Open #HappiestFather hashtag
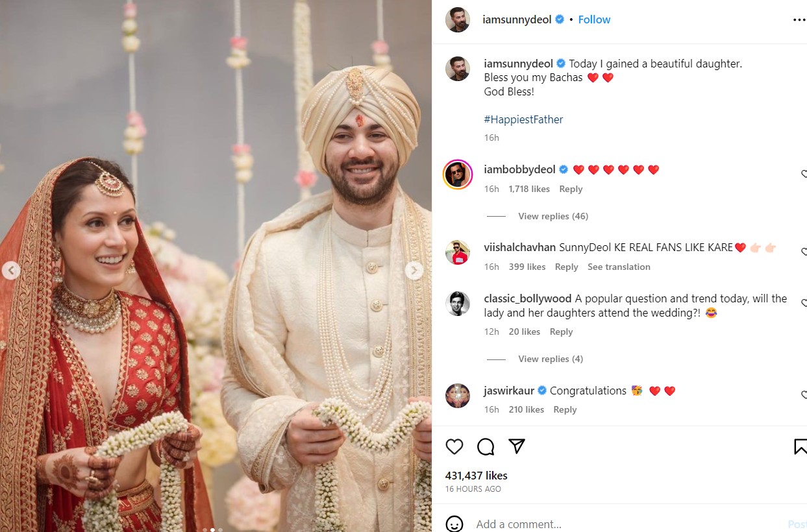Screen dimensions: 807x532 coord(523,119)
